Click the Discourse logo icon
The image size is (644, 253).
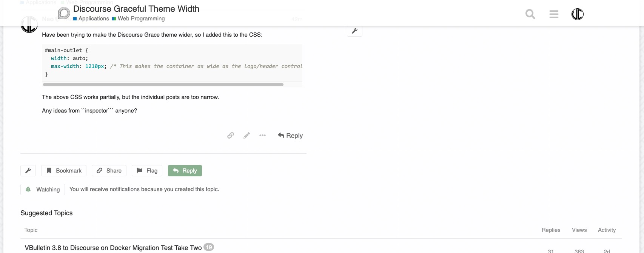[x=64, y=13]
